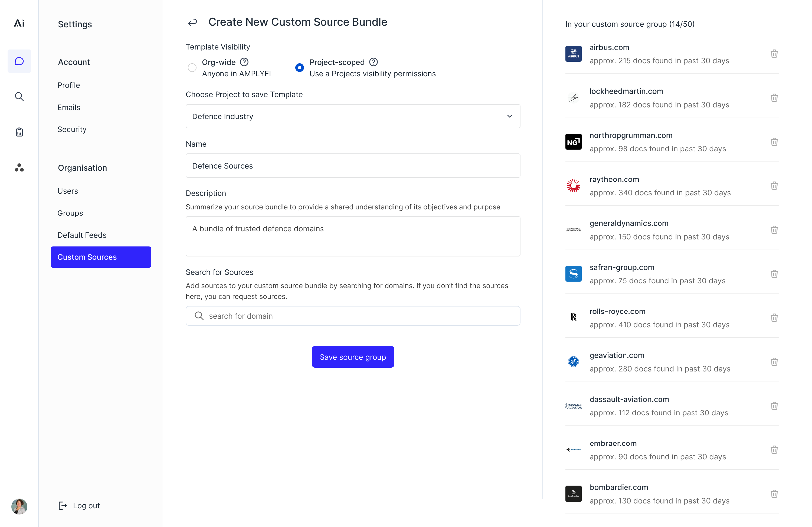This screenshot has width=812, height=527.
Task: Click the Dassault Aviation logo
Action: tap(573, 406)
